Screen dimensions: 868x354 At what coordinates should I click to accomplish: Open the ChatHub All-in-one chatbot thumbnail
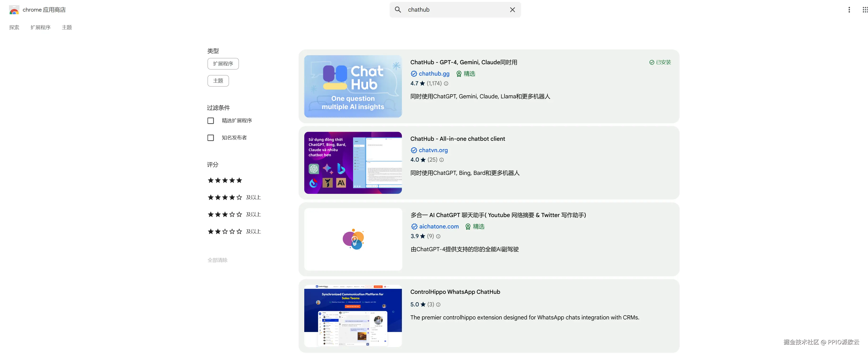coord(353,163)
